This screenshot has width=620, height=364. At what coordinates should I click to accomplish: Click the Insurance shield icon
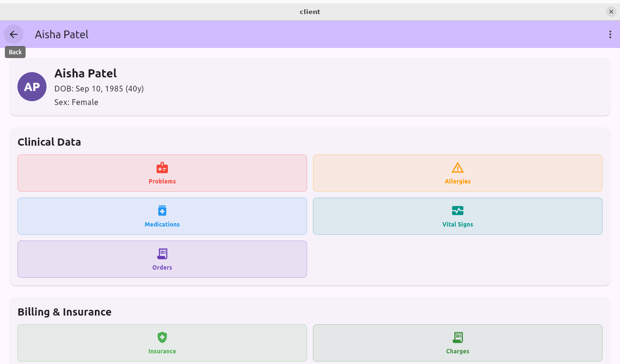coord(162,337)
